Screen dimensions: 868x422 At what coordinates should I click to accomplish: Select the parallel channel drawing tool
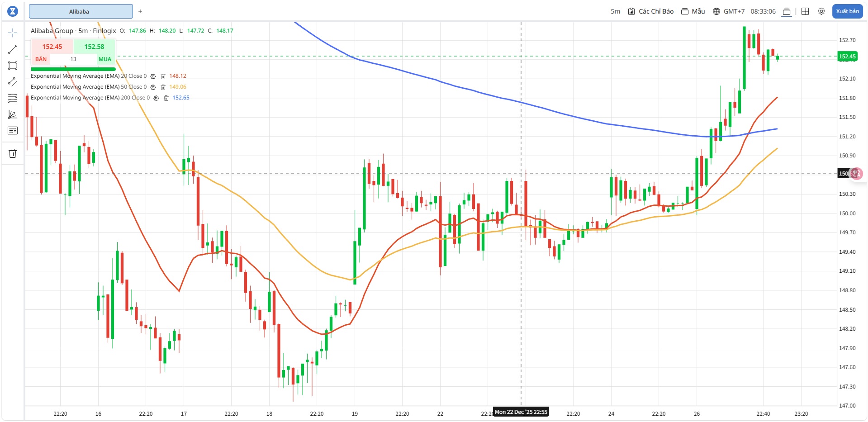pyautogui.click(x=13, y=82)
